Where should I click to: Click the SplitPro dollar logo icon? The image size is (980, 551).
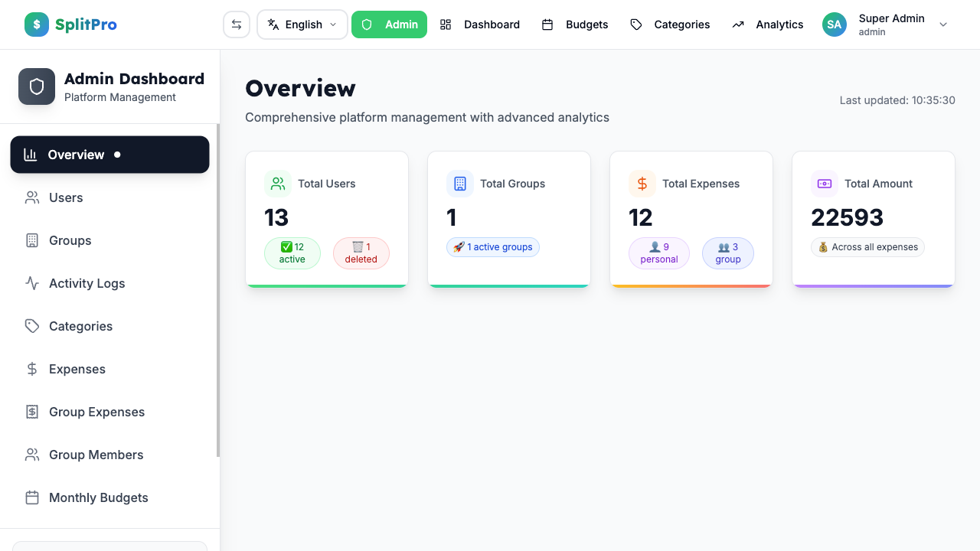point(36,24)
